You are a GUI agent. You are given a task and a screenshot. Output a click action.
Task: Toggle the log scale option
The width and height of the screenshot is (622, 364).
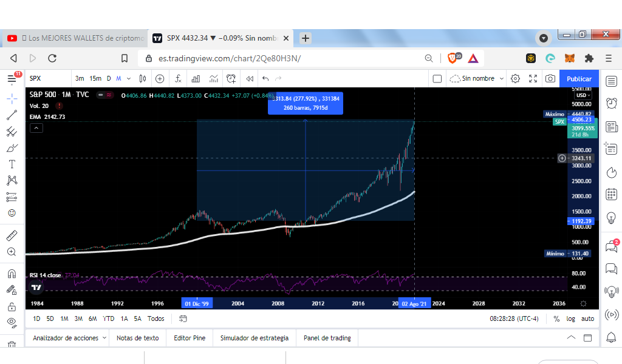[x=570, y=319]
